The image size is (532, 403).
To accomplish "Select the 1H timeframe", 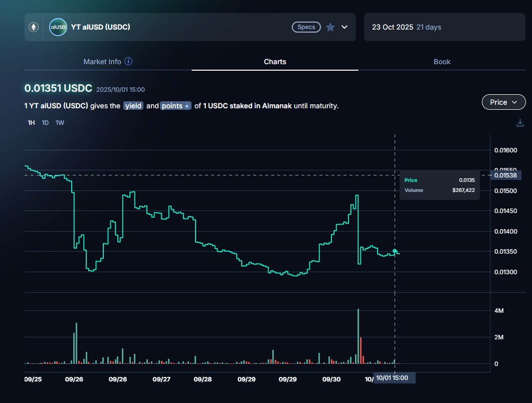I will pos(31,123).
